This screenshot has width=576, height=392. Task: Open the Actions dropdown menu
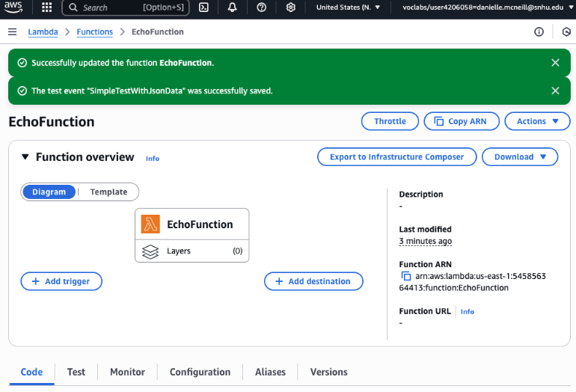point(537,121)
